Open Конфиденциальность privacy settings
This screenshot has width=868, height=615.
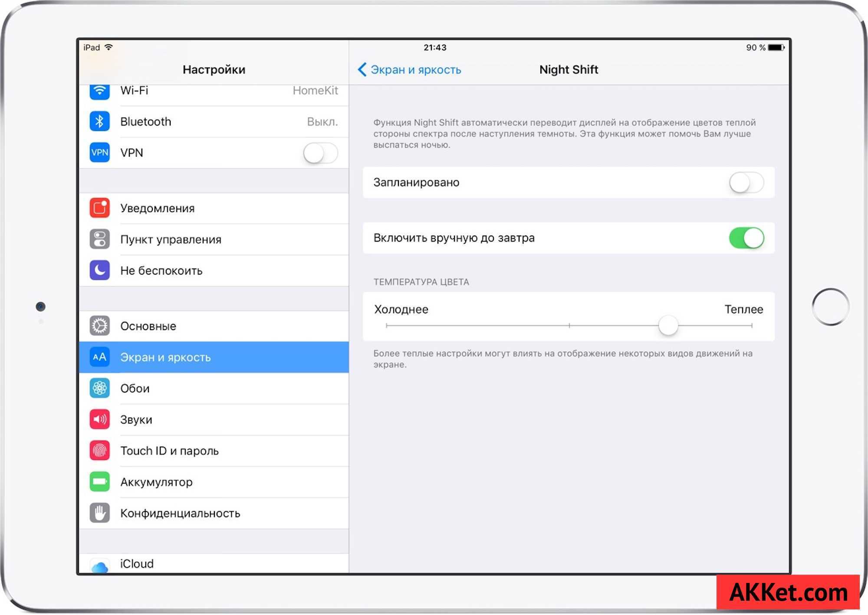(214, 514)
